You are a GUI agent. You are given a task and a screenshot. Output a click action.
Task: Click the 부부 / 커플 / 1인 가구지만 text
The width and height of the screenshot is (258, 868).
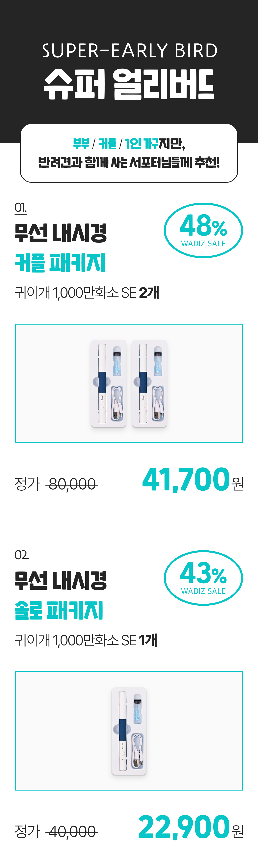129,144
